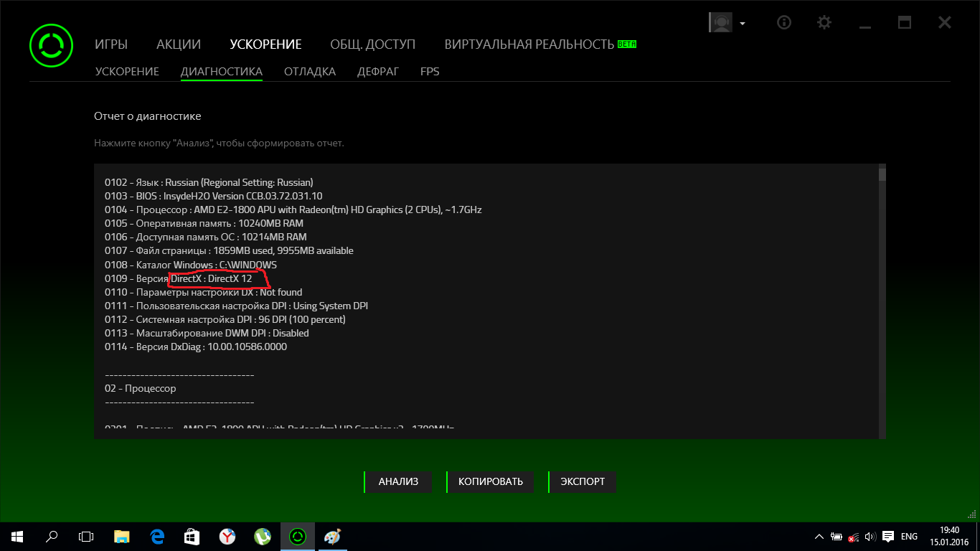This screenshot has width=980, height=551.
Task: Open the user account avatar
Action: (x=720, y=22)
